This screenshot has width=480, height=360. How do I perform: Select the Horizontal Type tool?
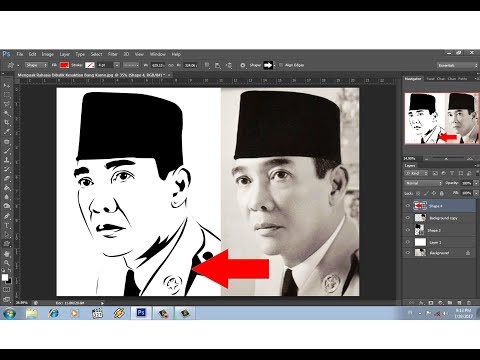pos(6,226)
